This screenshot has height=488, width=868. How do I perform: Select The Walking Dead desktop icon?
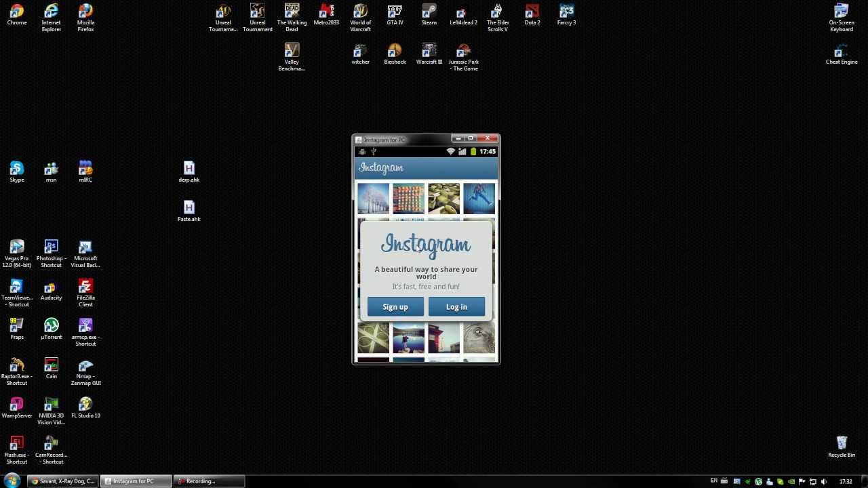(292, 18)
